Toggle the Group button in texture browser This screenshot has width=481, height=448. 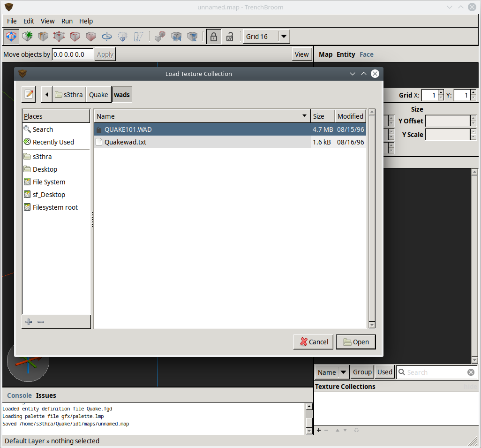pos(362,372)
